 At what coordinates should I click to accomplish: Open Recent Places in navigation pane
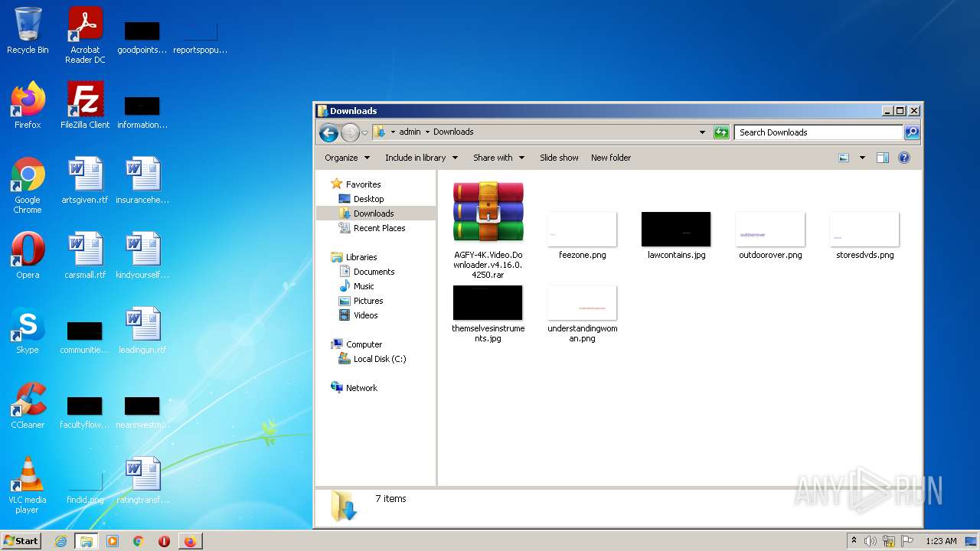(379, 228)
